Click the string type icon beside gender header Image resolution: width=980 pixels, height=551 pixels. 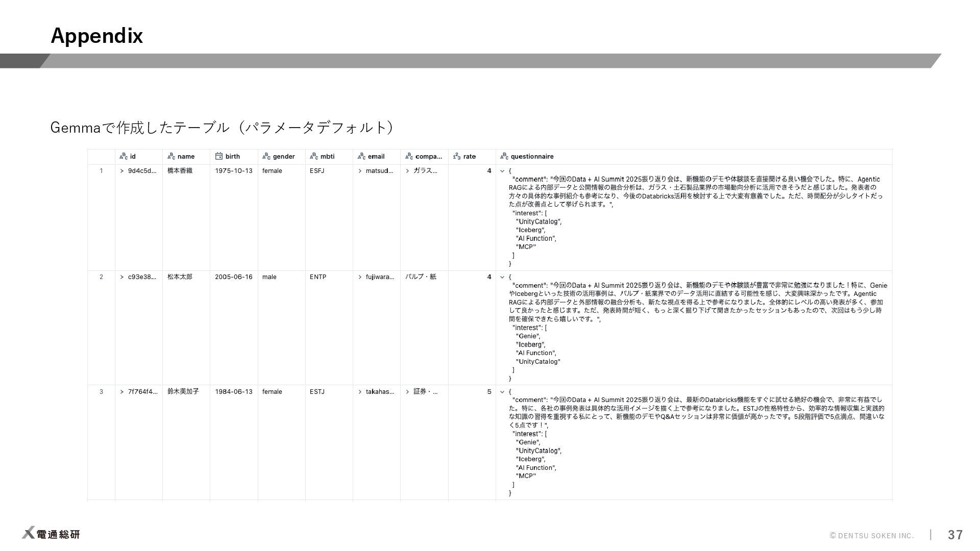(x=266, y=157)
